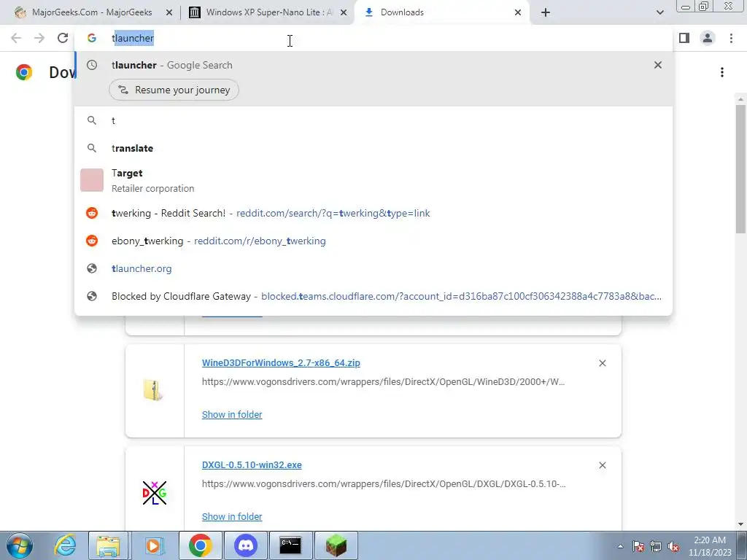This screenshot has width=747, height=560.
Task: Click the DXGL application icon
Action: [155, 493]
